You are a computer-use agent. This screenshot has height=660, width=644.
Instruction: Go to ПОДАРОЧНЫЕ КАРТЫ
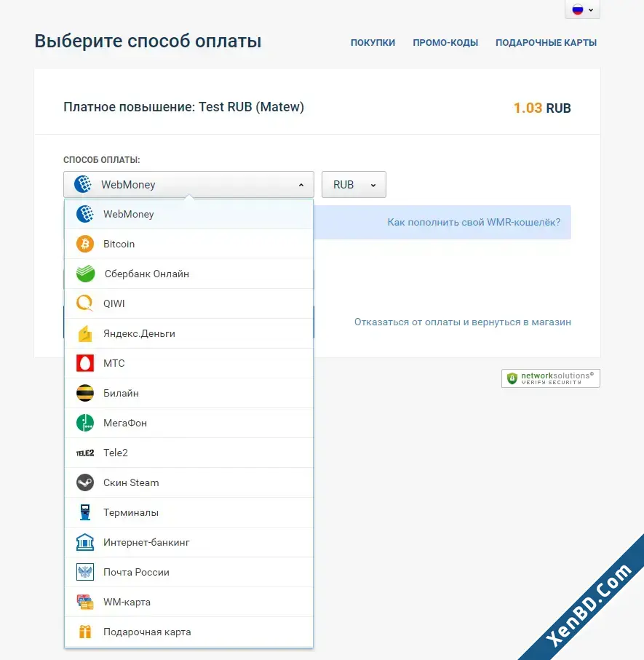[x=546, y=42]
